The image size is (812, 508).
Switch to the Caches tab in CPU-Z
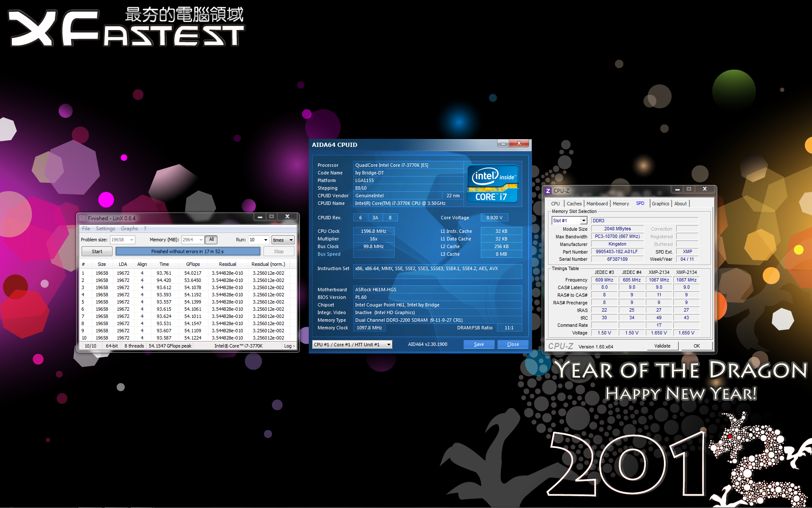(574, 204)
